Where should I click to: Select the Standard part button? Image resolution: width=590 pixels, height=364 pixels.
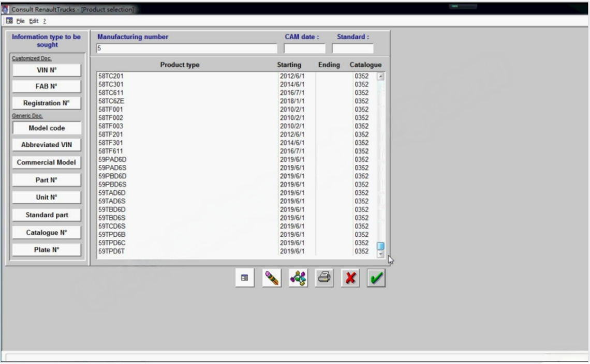(47, 215)
